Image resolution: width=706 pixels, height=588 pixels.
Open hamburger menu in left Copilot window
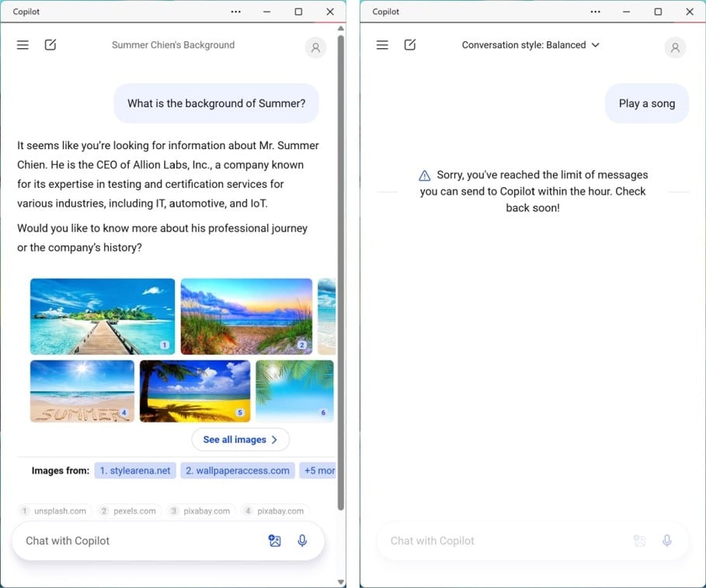pyautogui.click(x=23, y=45)
